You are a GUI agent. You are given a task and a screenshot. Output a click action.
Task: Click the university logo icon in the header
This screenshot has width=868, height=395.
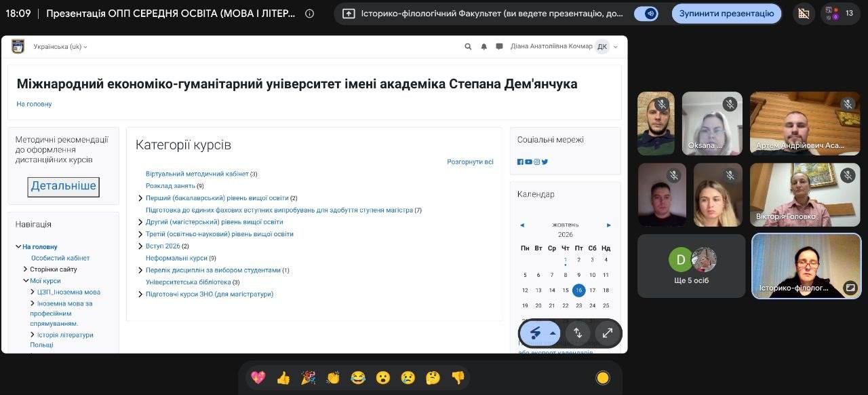pos(18,46)
